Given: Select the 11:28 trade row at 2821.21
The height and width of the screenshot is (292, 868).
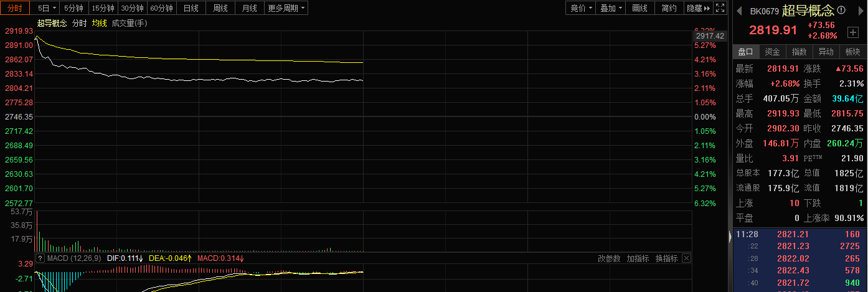Looking at the screenshot, I should (797, 235).
